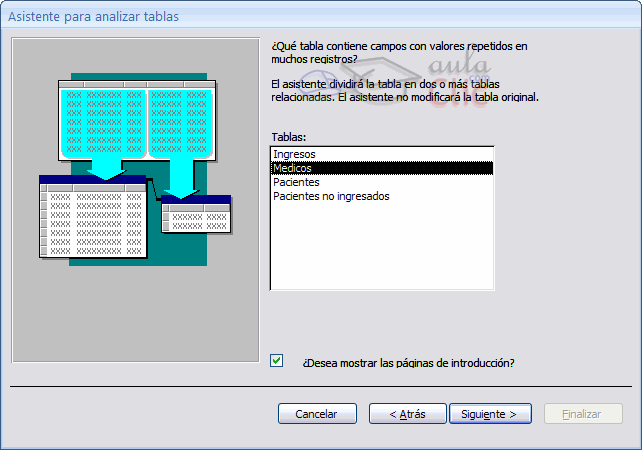Click the '¿Desea mostrar las páginas de introducción?' label

pos(407,362)
